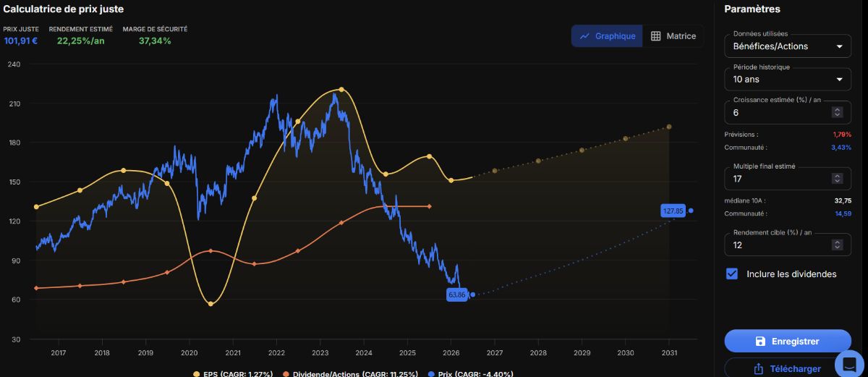
Task: Toggle the Dividende/Actions legend entry
Action: (349, 374)
